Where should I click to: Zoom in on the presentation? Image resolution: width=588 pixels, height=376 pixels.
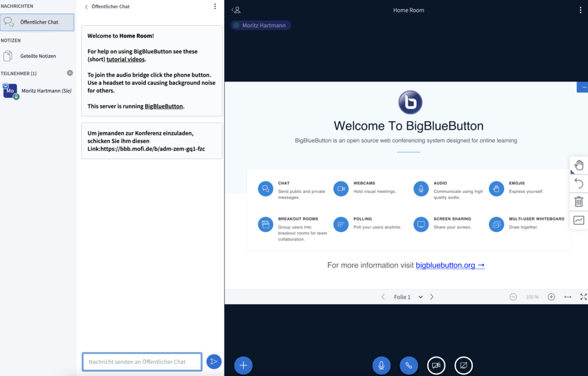551,297
